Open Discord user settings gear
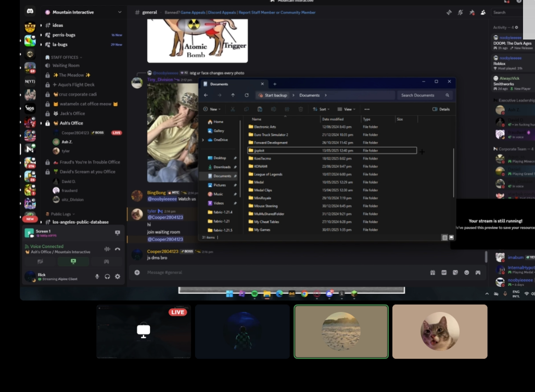The height and width of the screenshot is (392, 535). 118,277
